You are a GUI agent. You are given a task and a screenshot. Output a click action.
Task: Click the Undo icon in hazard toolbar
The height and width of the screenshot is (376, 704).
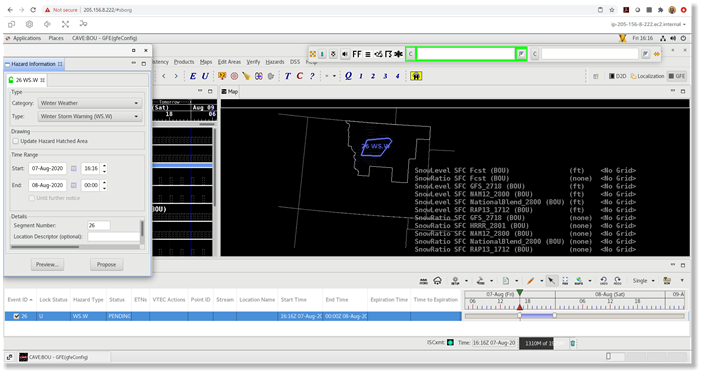[x=603, y=281]
